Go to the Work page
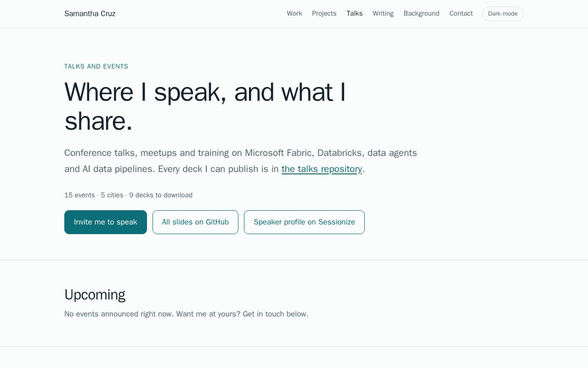The image size is (588, 368). (294, 14)
